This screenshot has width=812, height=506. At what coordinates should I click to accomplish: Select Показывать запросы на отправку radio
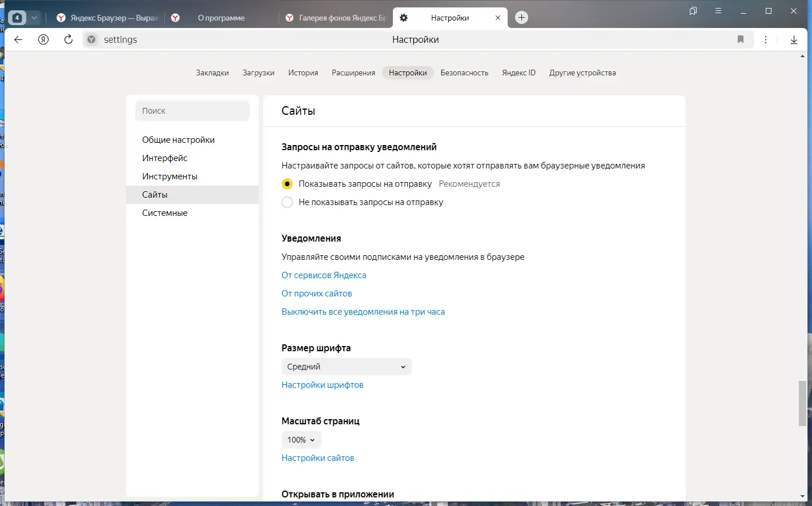pyautogui.click(x=287, y=184)
